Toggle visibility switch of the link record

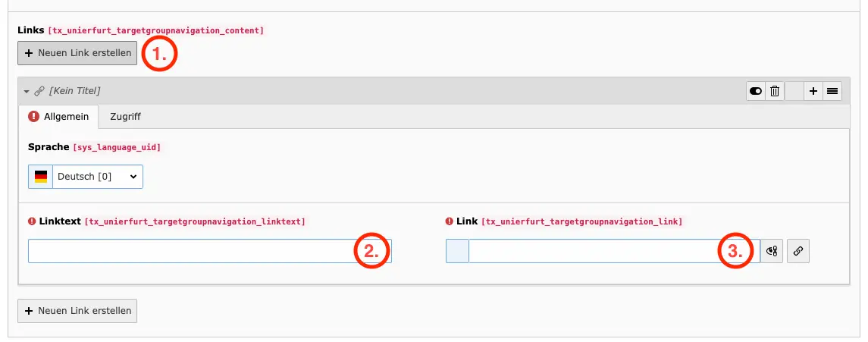click(x=756, y=91)
